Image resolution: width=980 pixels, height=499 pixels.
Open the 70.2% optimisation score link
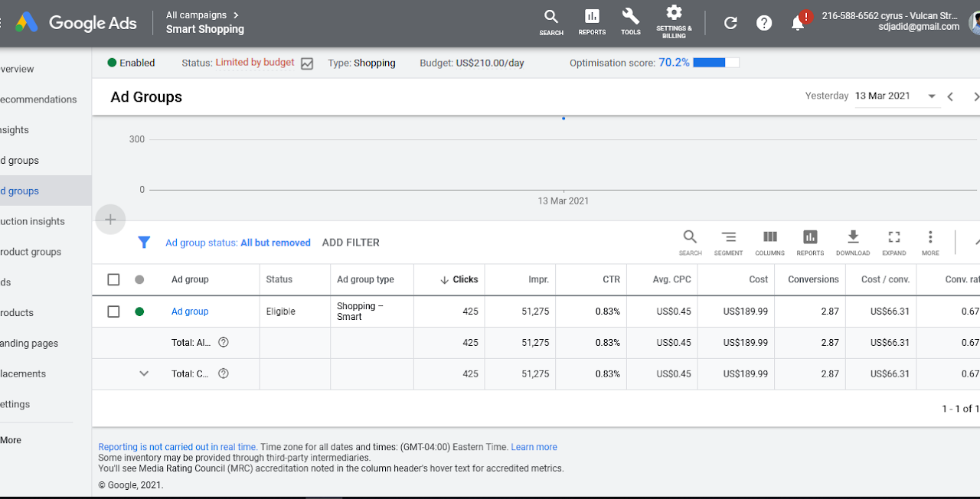tap(674, 63)
